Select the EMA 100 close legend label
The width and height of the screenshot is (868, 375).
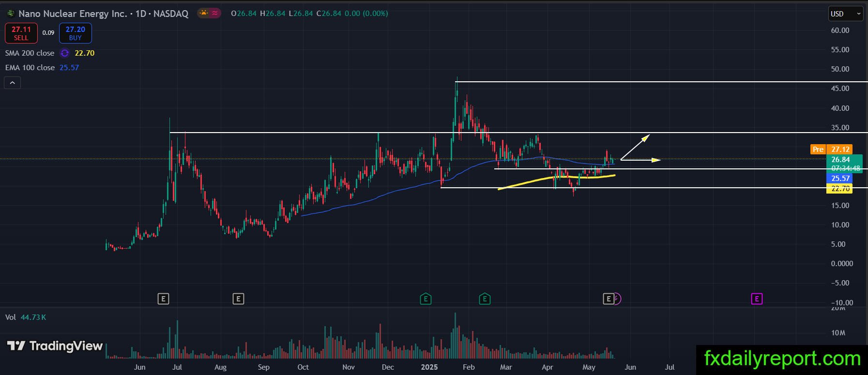30,68
